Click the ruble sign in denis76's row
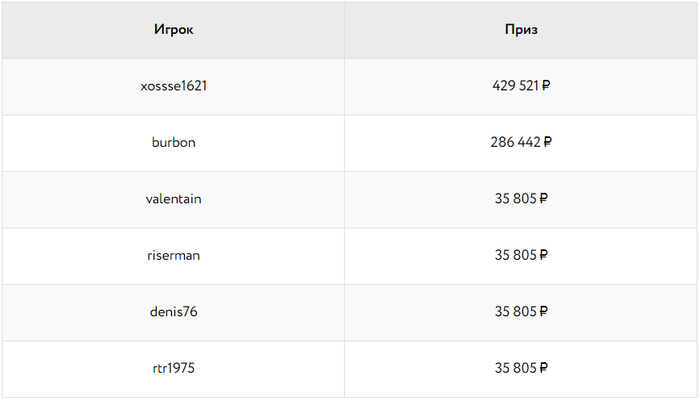Image resolution: width=700 pixels, height=401 pixels. tap(544, 312)
